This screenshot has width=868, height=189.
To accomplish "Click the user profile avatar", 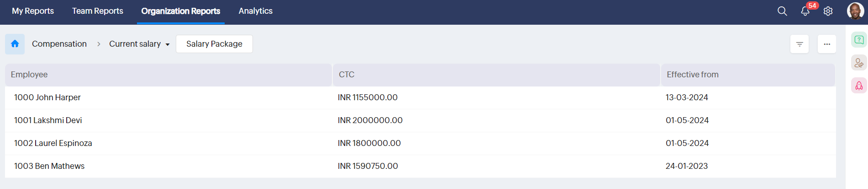I will click(855, 11).
